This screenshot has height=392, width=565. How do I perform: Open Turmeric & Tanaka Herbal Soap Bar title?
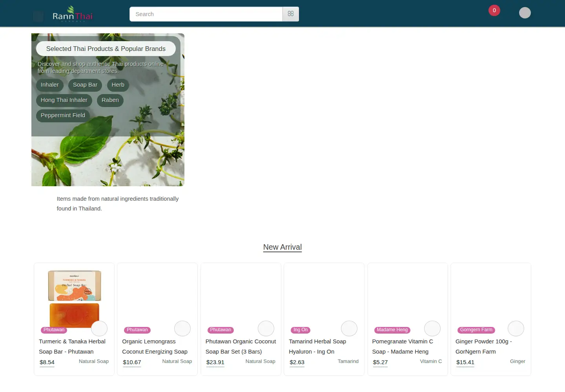(x=72, y=347)
